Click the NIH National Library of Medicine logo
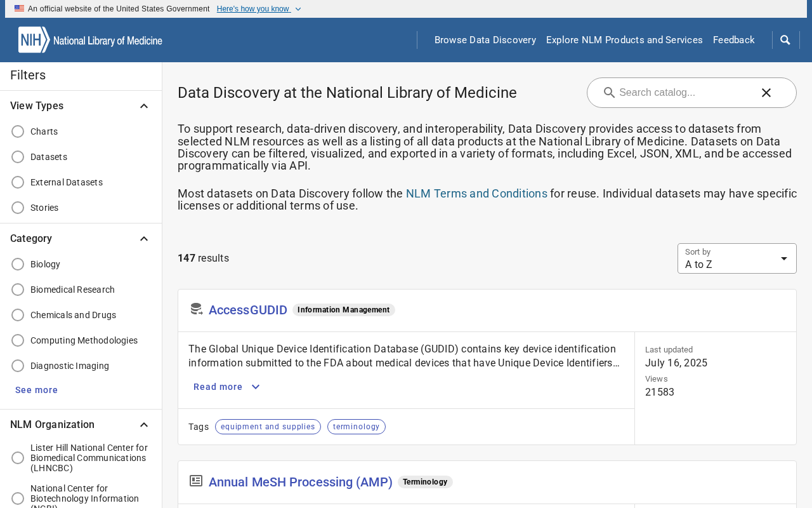Image resolution: width=812 pixels, height=508 pixels. tap(90, 40)
